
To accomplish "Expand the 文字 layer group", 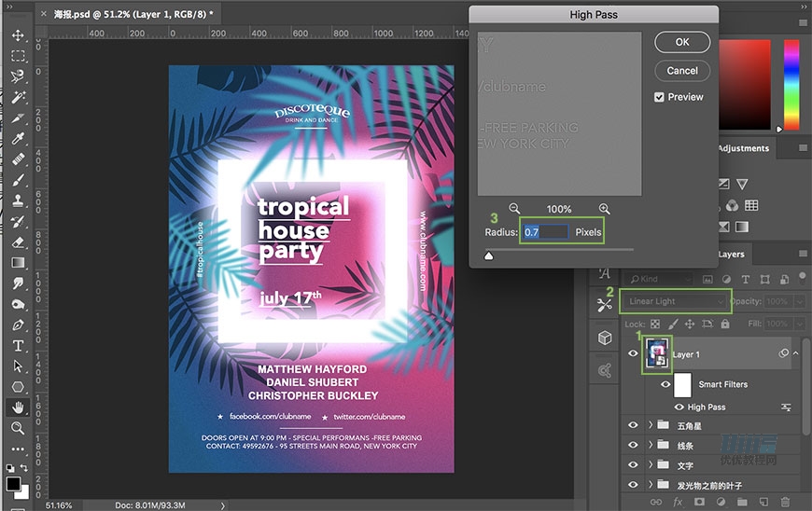I will (x=651, y=464).
